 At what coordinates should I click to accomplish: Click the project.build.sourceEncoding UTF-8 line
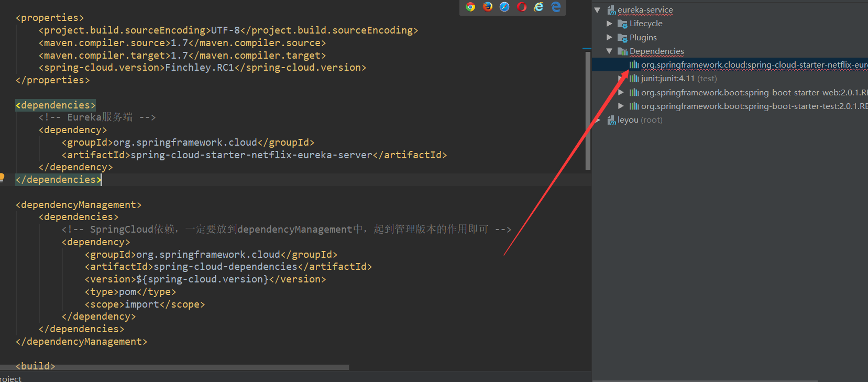pyautogui.click(x=228, y=30)
